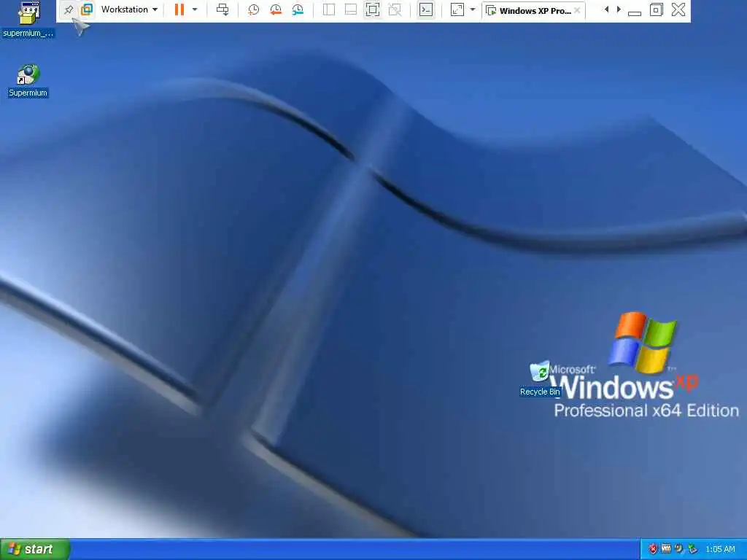Open the Windows XP start menu
The width and height of the screenshot is (747, 560).
(x=35, y=549)
